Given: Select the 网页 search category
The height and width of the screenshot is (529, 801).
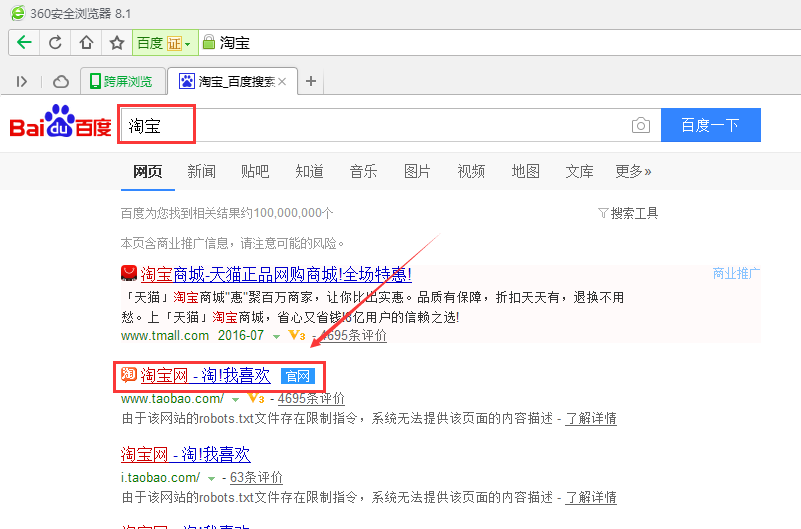Looking at the screenshot, I should (148, 172).
